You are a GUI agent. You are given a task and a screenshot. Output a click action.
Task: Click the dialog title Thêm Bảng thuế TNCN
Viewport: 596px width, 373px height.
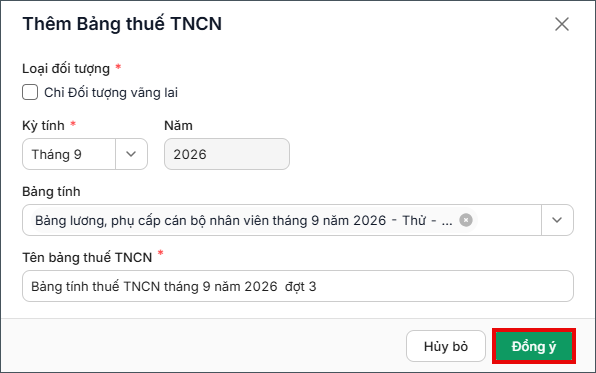122,24
